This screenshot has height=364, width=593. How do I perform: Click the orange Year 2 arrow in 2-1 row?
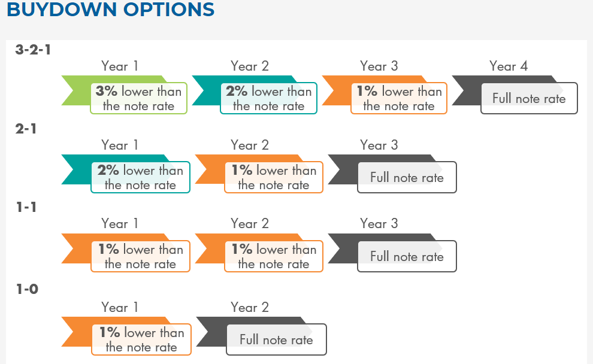click(x=210, y=170)
